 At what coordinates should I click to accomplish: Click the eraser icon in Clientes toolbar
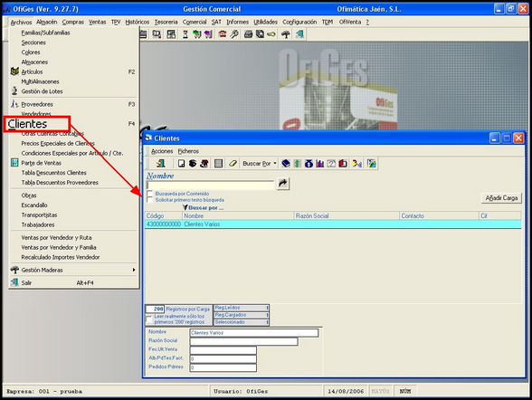coord(233,164)
